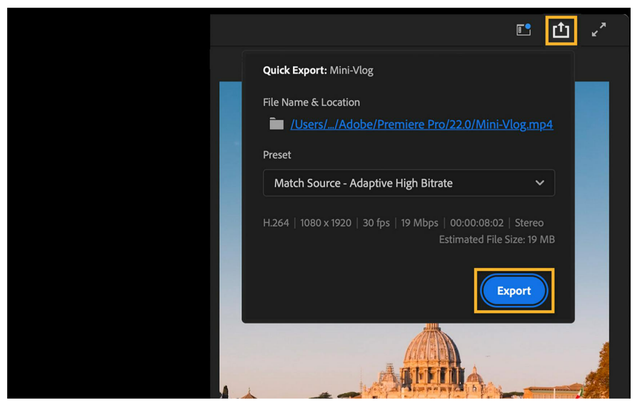Select the '30 fps' frame rate text
Image resolution: width=640 pixels, height=408 pixels.
[376, 223]
